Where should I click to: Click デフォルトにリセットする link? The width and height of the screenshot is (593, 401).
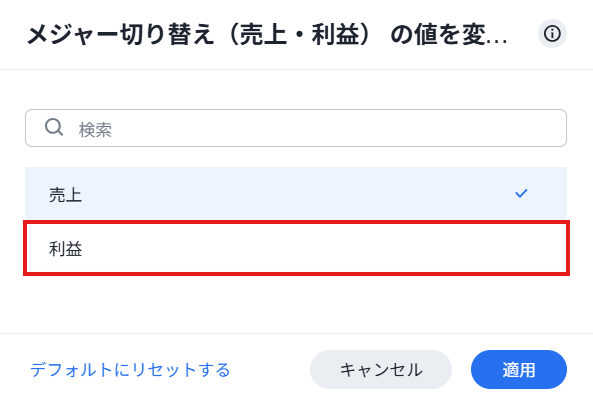(x=130, y=370)
